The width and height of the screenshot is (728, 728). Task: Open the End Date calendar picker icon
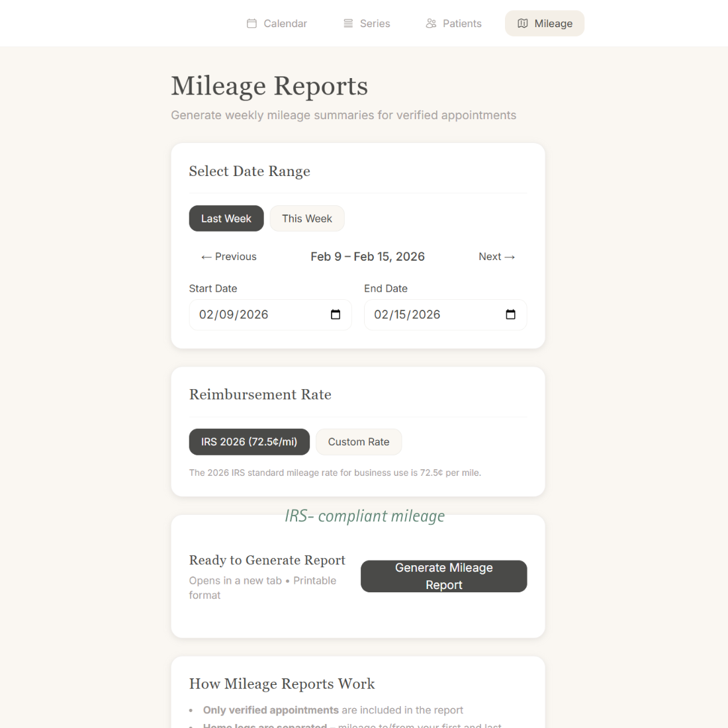pyautogui.click(x=510, y=315)
